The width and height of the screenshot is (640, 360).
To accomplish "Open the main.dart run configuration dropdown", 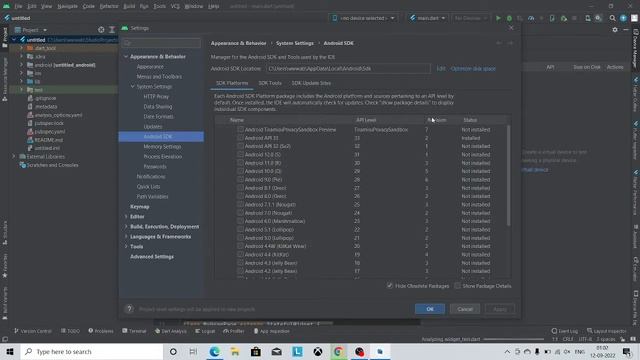I will coord(427,18).
